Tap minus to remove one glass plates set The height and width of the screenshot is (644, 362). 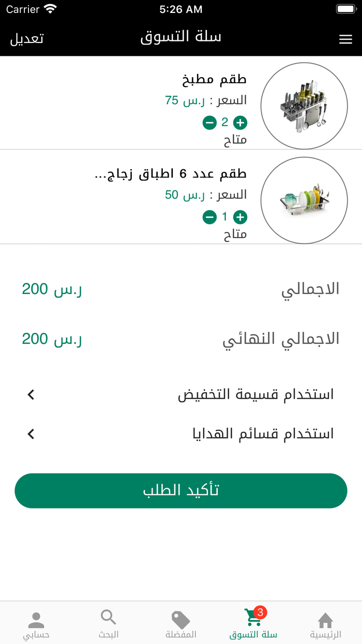click(x=209, y=217)
